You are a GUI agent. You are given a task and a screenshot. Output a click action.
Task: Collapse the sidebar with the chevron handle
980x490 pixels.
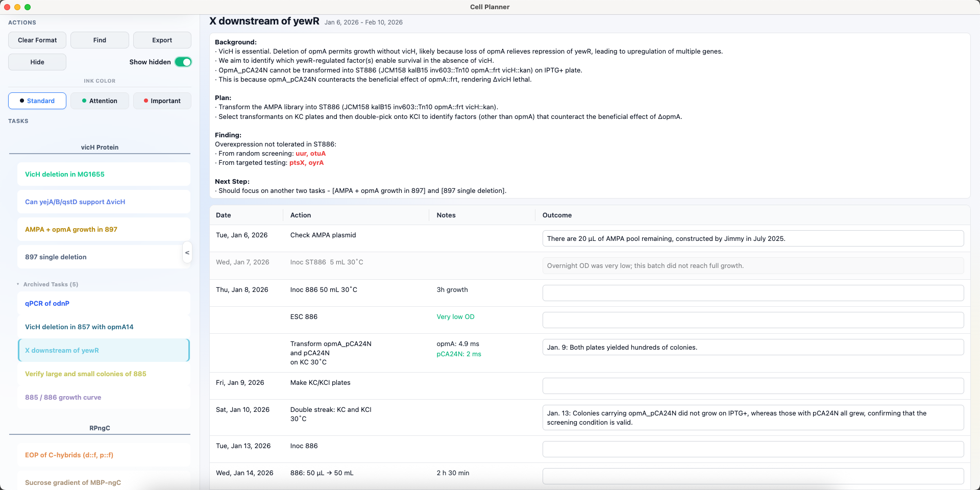[187, 253]
